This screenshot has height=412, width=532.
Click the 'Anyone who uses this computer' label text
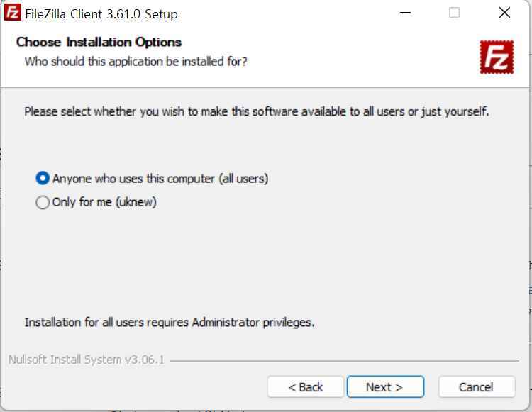click(160, 179)
